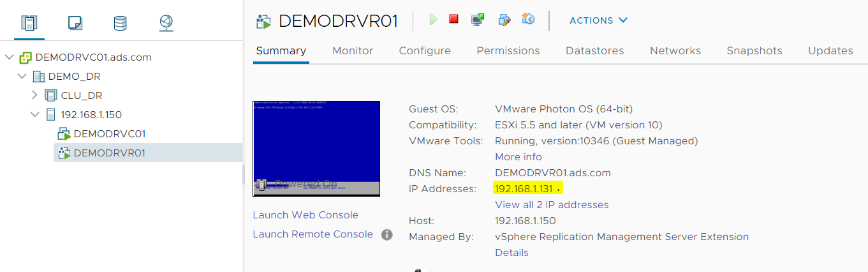Open the Hosts and Clusters inventory view
The width and height of the screenshot is (868, 272).
click(29, 24)
